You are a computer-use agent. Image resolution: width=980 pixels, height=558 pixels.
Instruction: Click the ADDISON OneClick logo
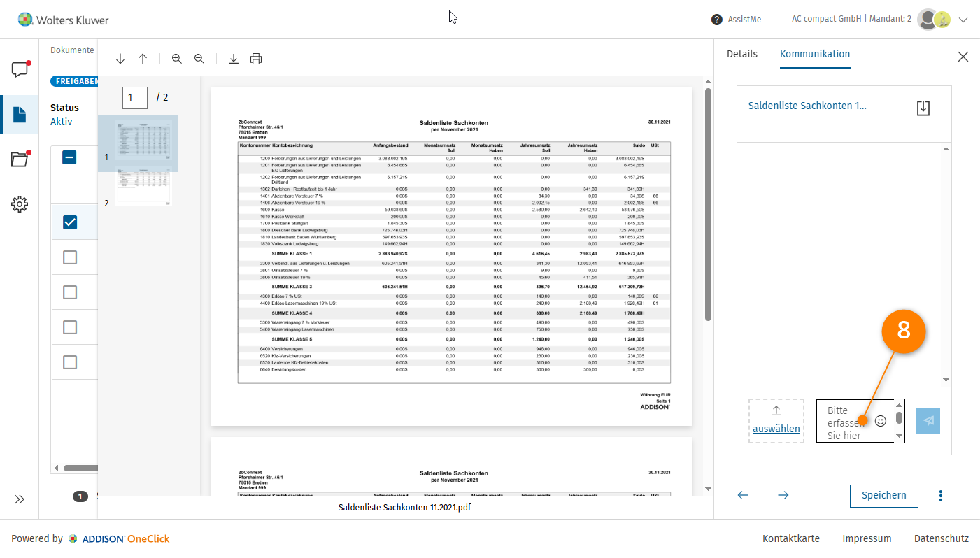click(119, 538)
